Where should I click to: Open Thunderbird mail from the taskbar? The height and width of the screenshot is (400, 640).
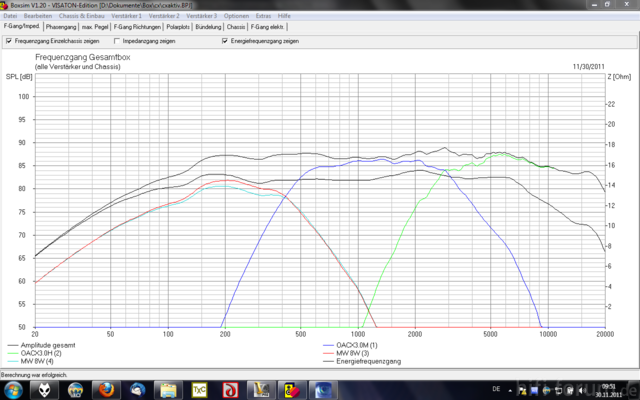pyautogui.click(x=138, y=388)
